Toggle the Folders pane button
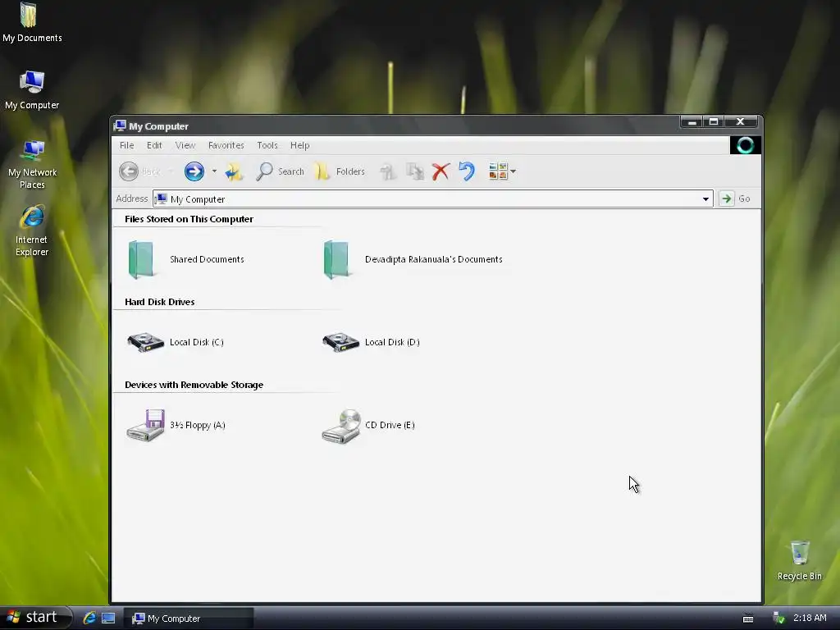 point(339,171)
